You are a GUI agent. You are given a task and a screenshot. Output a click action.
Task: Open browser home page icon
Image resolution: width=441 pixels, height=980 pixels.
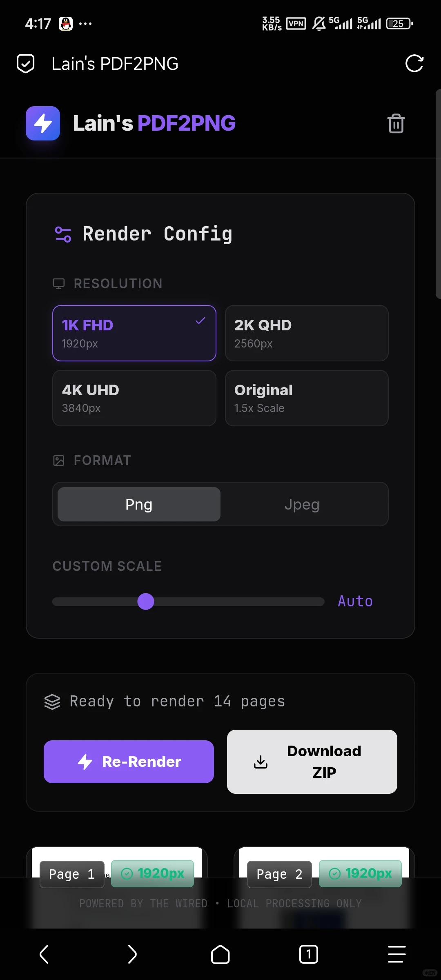220,954
